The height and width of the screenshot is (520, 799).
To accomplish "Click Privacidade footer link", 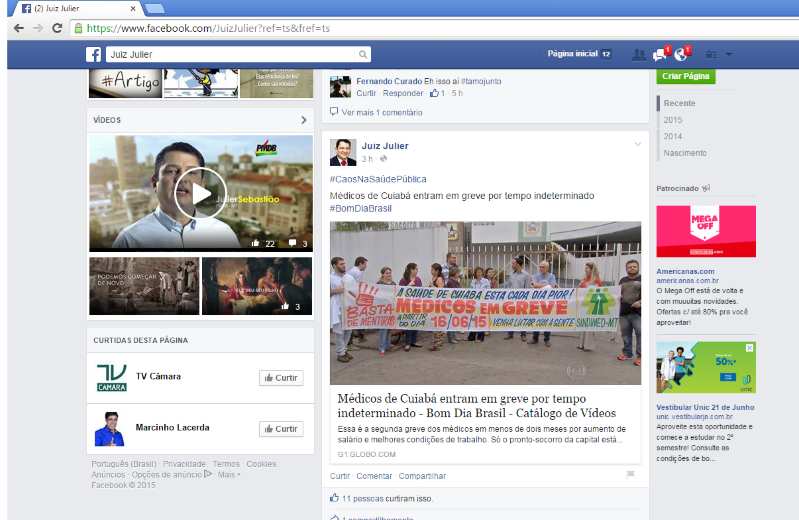I will [x=184, y=464].
